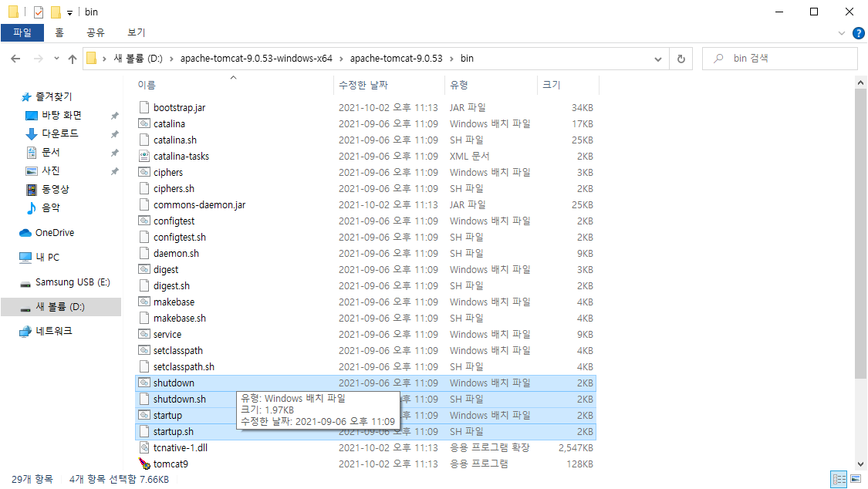Click the bin 검색 search field
Screen dimensions: 868x489
780,59
